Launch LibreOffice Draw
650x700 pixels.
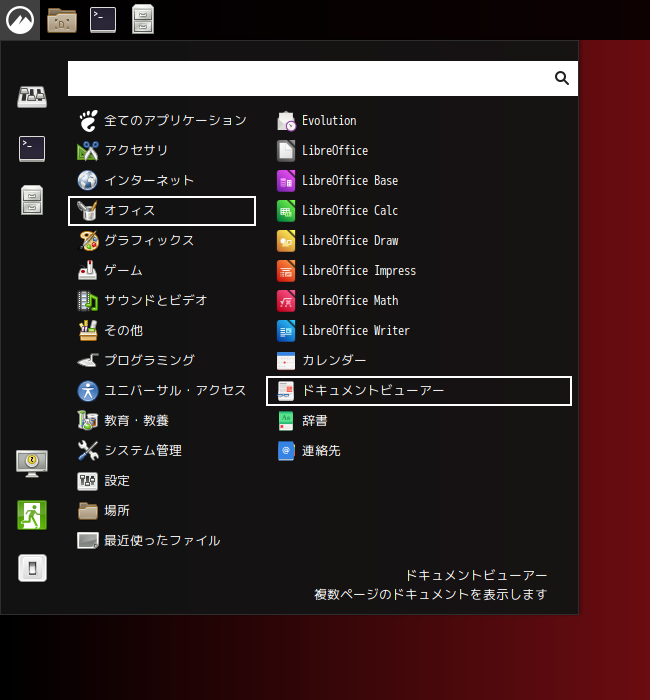(419, 241)
